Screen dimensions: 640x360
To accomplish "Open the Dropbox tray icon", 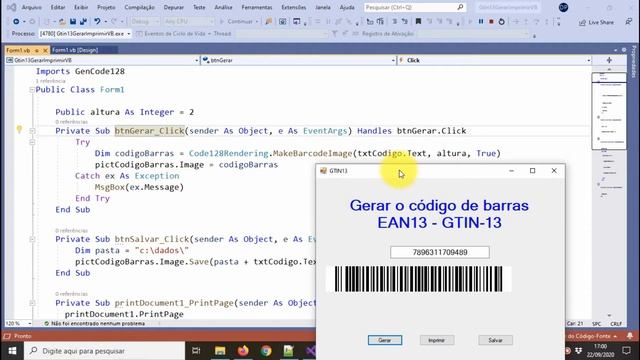I will pyautogui.click(x=578, y=351).
